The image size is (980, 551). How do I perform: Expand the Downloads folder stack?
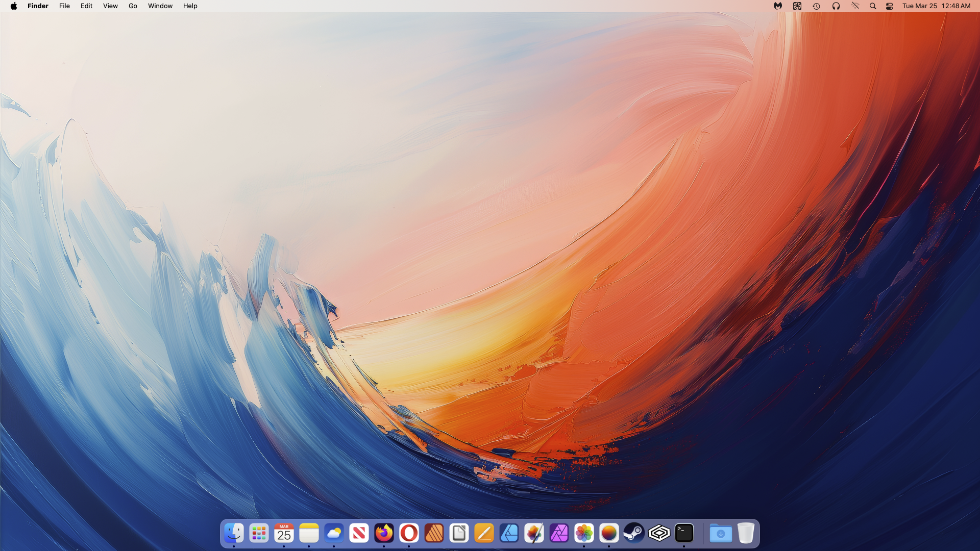[720, 534]
